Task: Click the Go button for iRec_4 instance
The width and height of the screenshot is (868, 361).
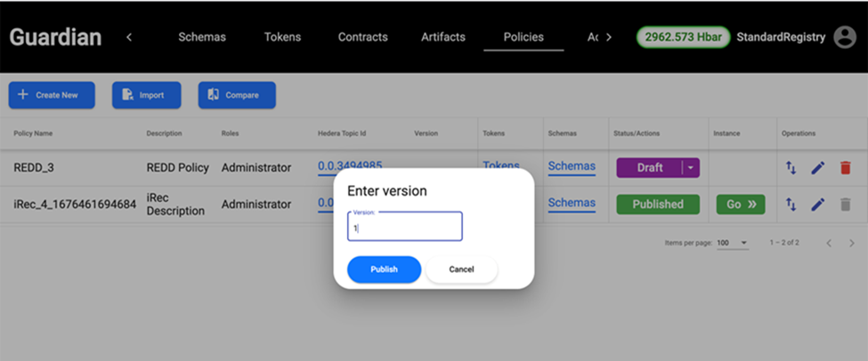Action: point(740,205)
